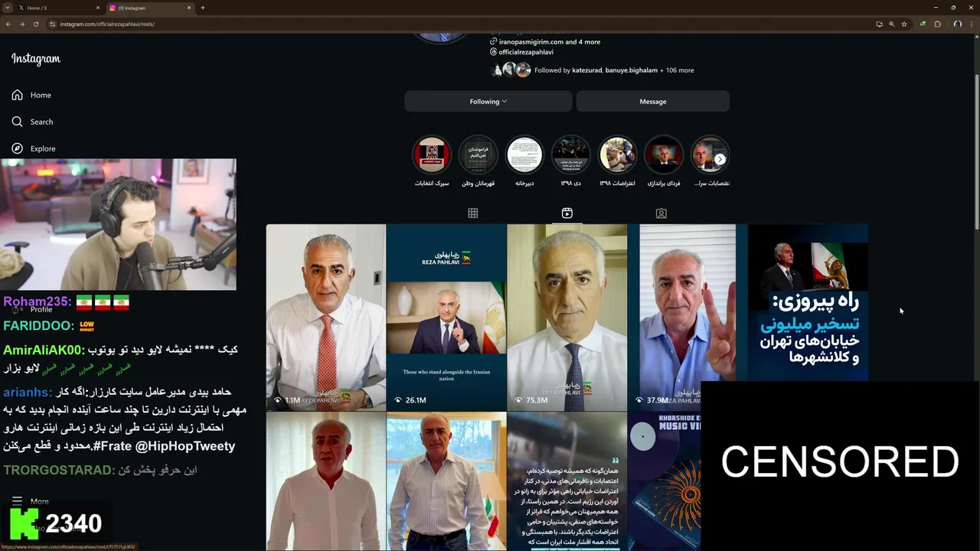Open the Threads officialrezapahlavi link
Viewport: 980px width, 551px height.
click(521, 52)
